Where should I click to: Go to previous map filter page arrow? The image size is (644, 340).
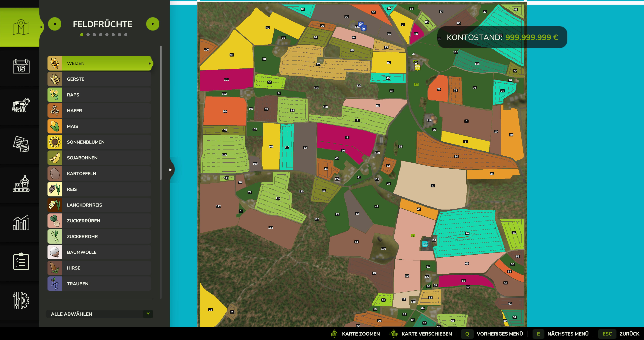(55, 24)
